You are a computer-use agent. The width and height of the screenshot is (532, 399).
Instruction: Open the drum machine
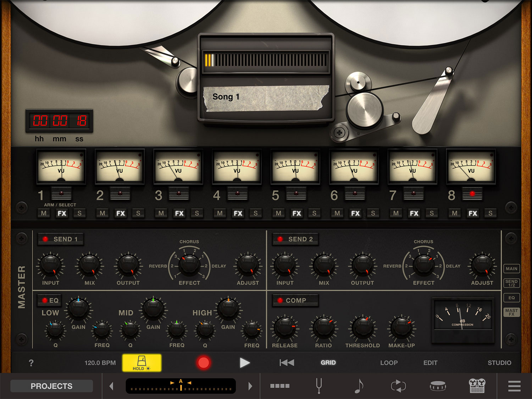tap(438, 386)
